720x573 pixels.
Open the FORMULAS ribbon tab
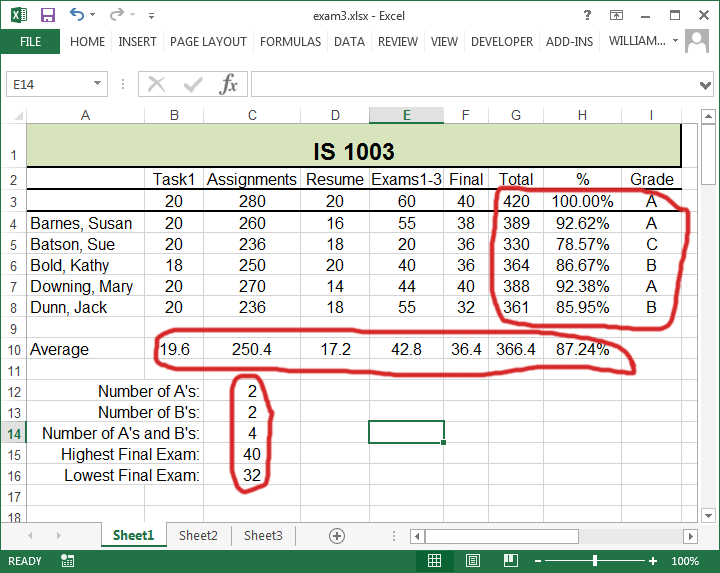(290, 42)
